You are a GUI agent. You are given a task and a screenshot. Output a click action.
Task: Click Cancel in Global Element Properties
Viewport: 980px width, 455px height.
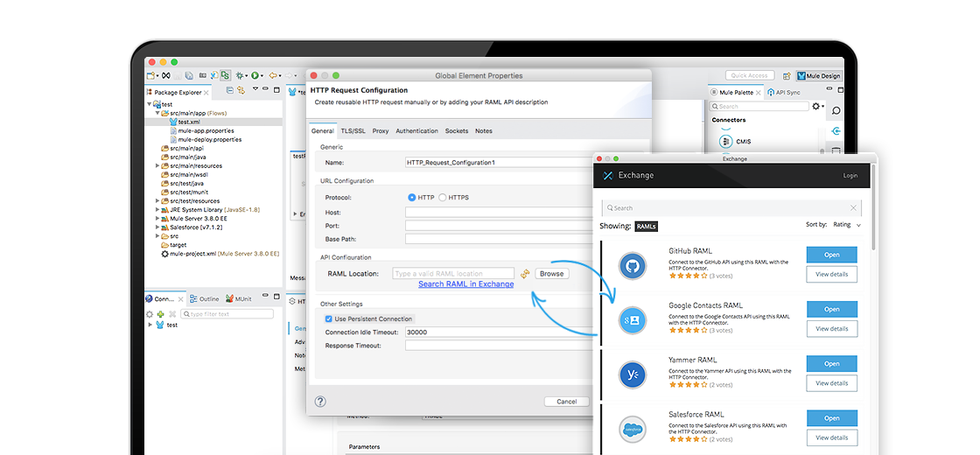click(566, 402)
